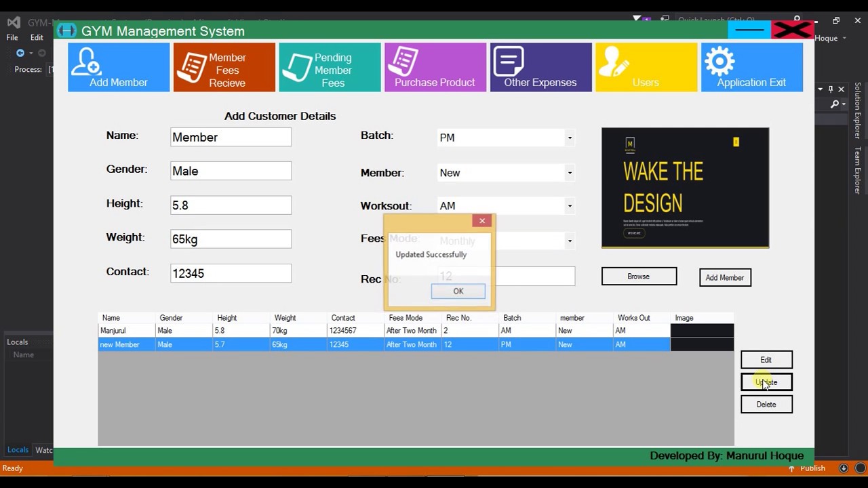This screenshot has width=868, height=488.
Task: Expand the Fees Mode dropdown arrow
Action: pos(570,241)
